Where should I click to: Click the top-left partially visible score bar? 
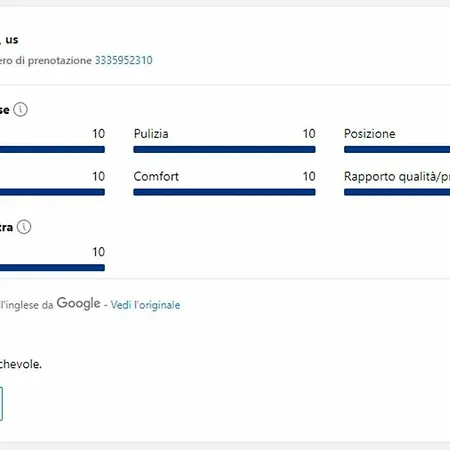tap(52, 149)
